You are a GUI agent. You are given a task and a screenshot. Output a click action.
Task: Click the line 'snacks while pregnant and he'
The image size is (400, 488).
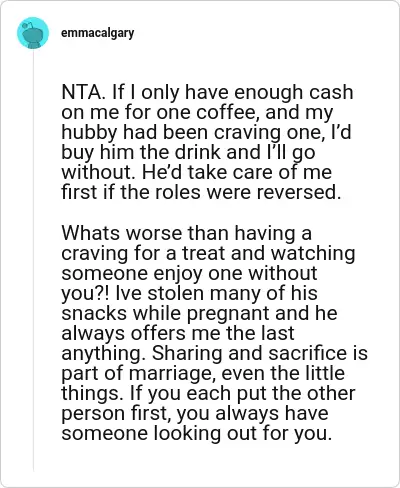(x=199, y=313)
